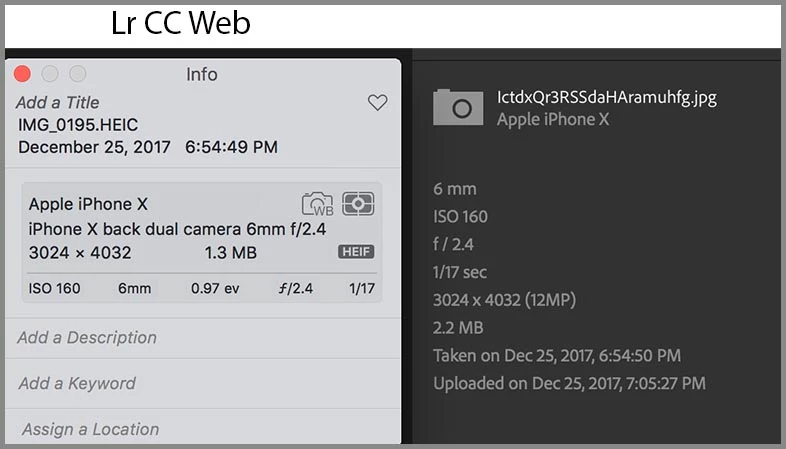The height and width of the screenshot is (449, 786).
Task: Click the Assign a Location field
Action: pos(88,429)
